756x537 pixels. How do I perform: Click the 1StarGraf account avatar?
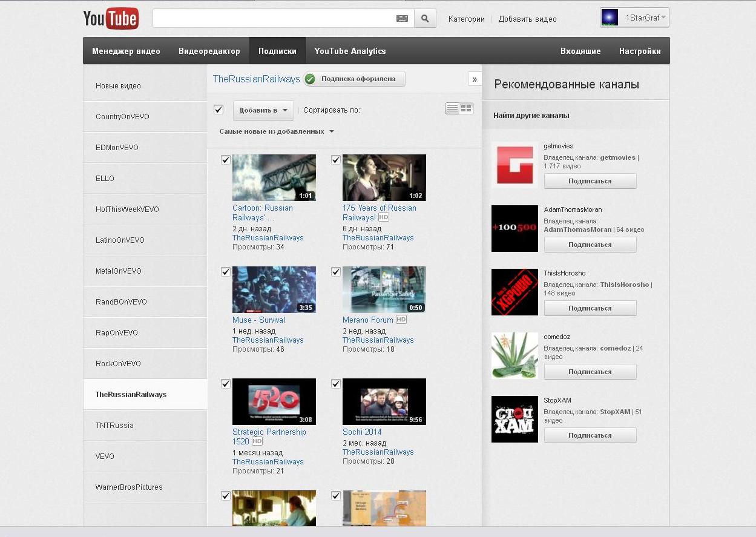[610, 18]
